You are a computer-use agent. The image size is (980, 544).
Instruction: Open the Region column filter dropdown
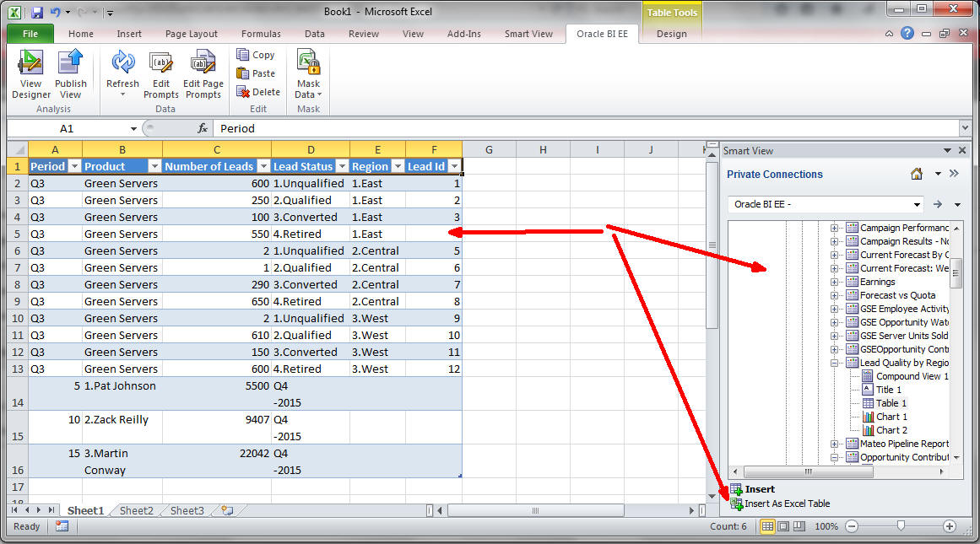(398, 166)
